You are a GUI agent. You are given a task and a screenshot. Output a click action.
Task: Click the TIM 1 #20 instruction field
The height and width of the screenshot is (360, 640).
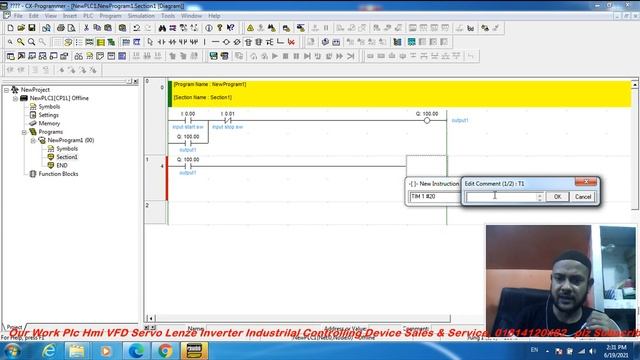434,197
